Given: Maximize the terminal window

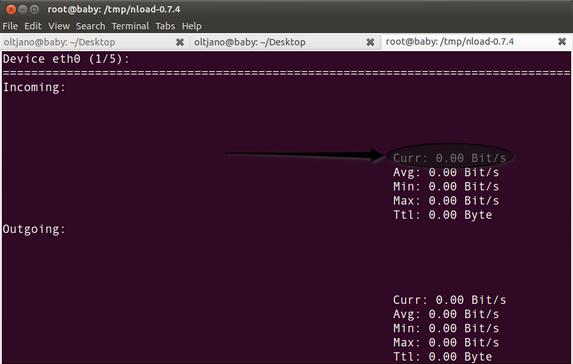Looking at the screenshot, I should pyautogui.click(x=34, y=10).
